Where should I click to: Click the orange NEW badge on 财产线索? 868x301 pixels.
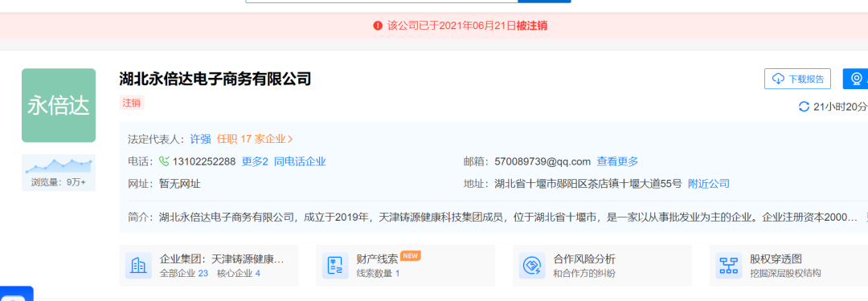[411, 255]
